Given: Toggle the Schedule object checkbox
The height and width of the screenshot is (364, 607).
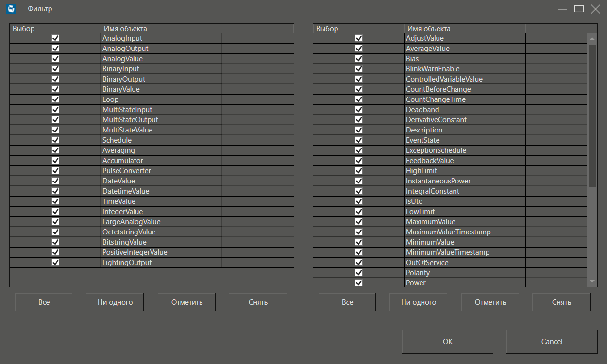Looking at the screenshot, I should [55, 140].
